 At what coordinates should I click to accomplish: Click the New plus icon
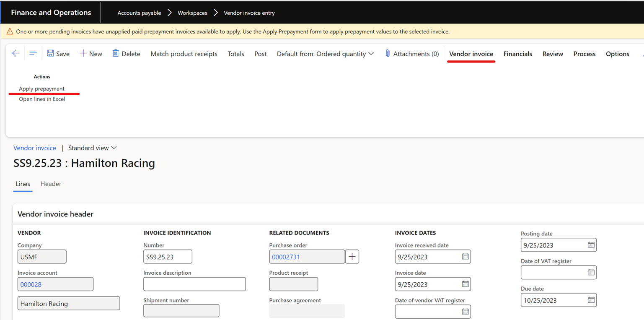coord(83,53)
